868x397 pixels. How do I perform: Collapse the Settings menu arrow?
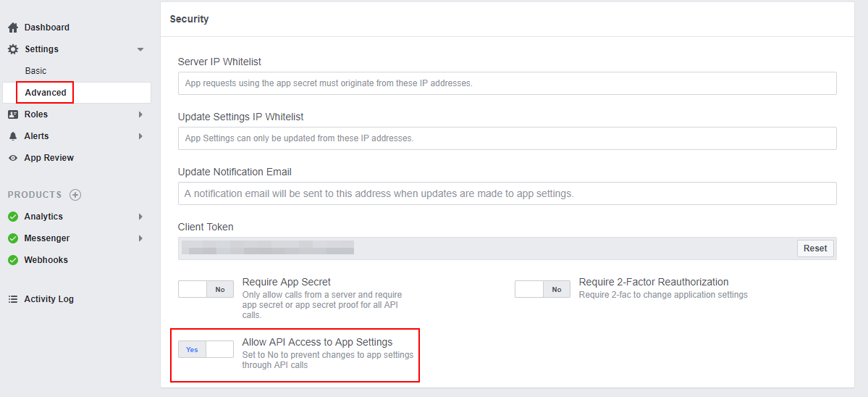(140, 49)
